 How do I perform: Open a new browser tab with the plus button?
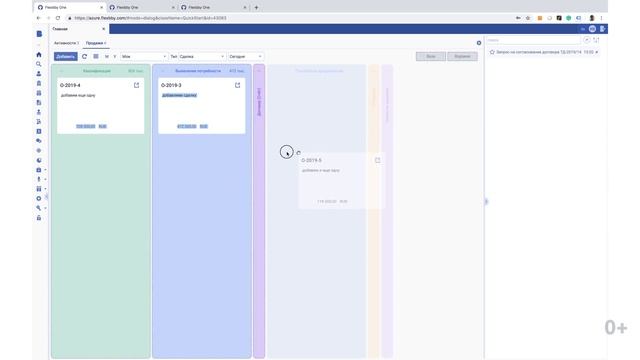(x=256, y=7)
